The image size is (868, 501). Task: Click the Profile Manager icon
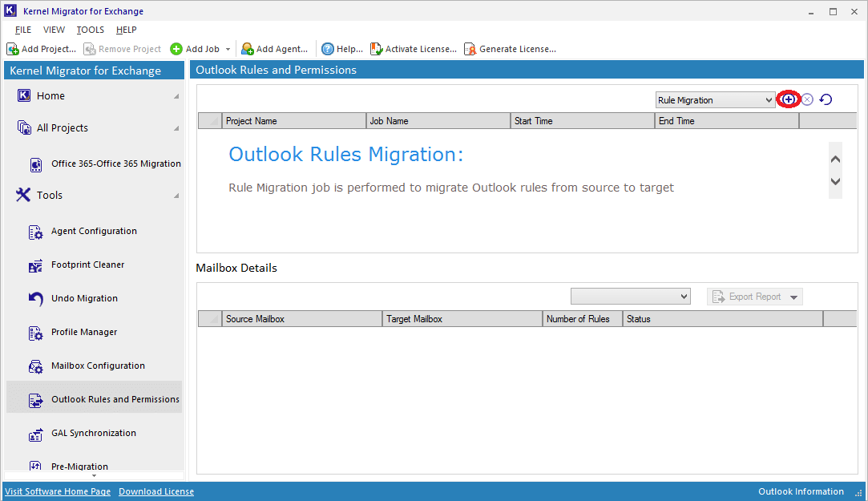pos(35,333)
